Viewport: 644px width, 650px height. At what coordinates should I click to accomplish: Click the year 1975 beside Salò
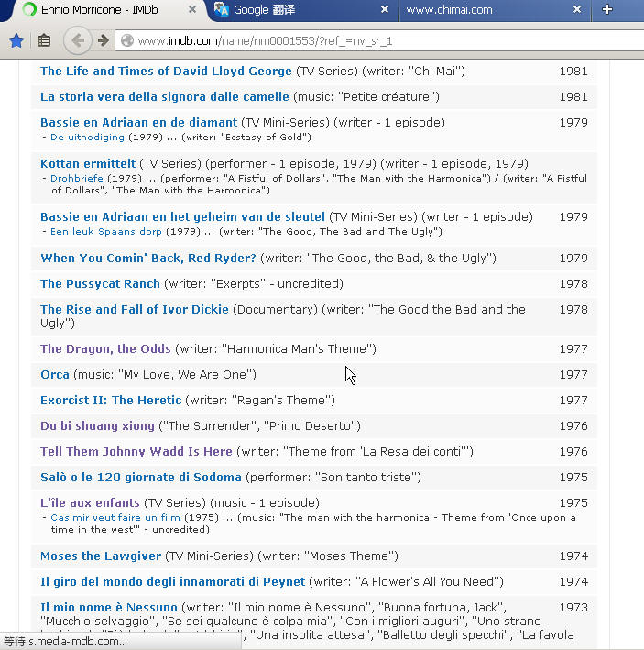point(573,477)
